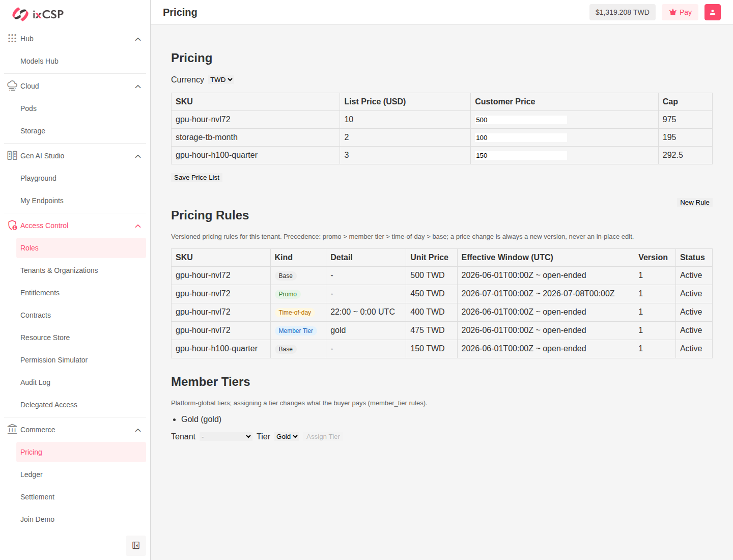The width and height of the screenshot is (733, 560).
Task: Collapse the Access Control chevron
Action: [138, 226]
